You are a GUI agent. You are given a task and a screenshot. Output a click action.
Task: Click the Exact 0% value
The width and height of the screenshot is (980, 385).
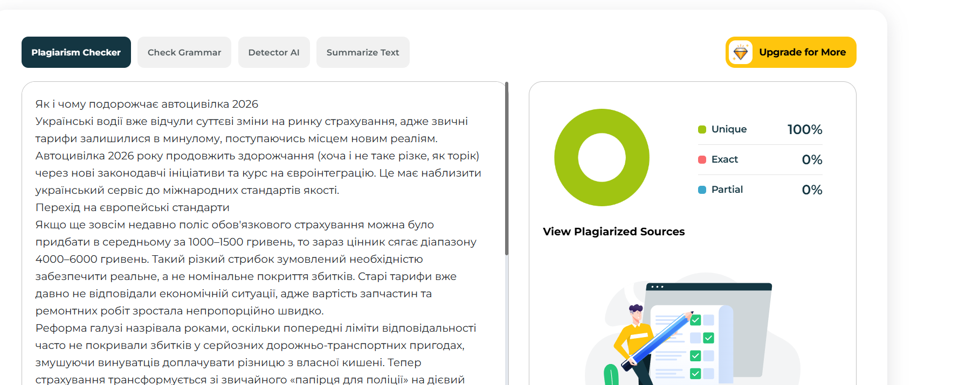[812, 159]
